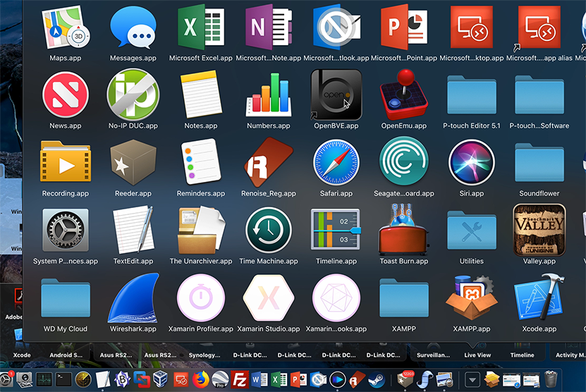Open FileZilla from the Dock
The height and width of the screenshot is (392, 586).
point(239,380)
